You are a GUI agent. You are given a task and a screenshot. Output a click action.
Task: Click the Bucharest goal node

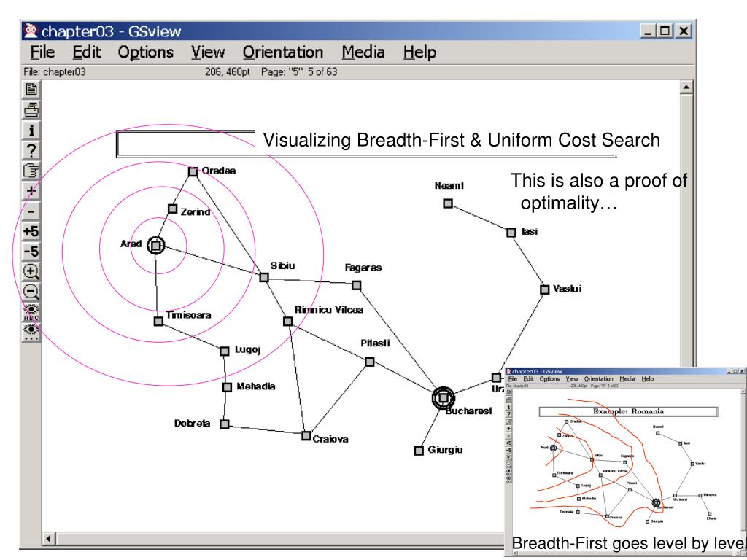444,397
